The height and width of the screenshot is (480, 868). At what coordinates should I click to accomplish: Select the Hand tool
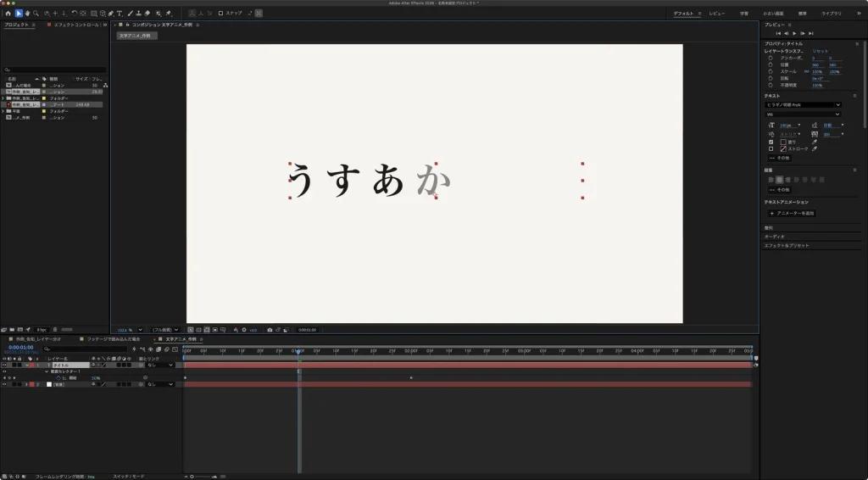pyautogui.click(x=27, y=14)
